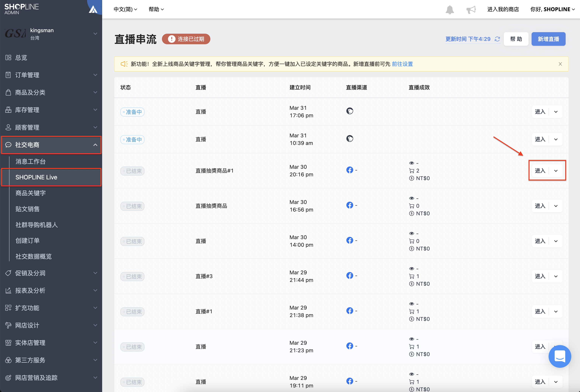Click the Facebook channel icon for 直播抽奖商品#1
The width and height of the screenshot is (580, 392).
[350, 170]
